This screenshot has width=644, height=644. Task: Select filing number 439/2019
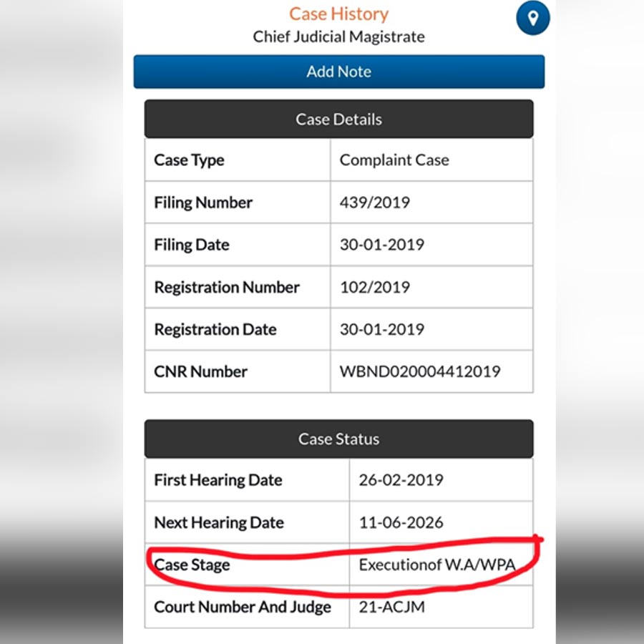click(374, 203)
